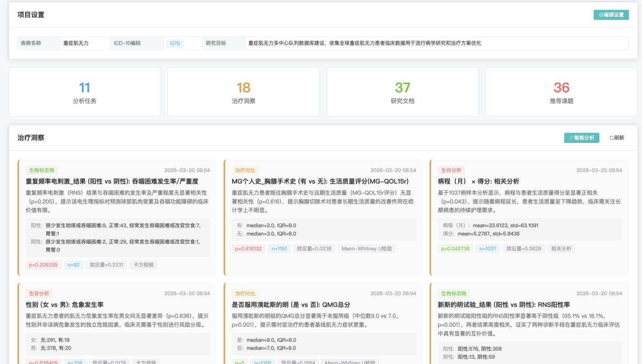Click the p=0.042736 value tag
The width and height of the screenshot is (642, 364).
pos(455,249)
